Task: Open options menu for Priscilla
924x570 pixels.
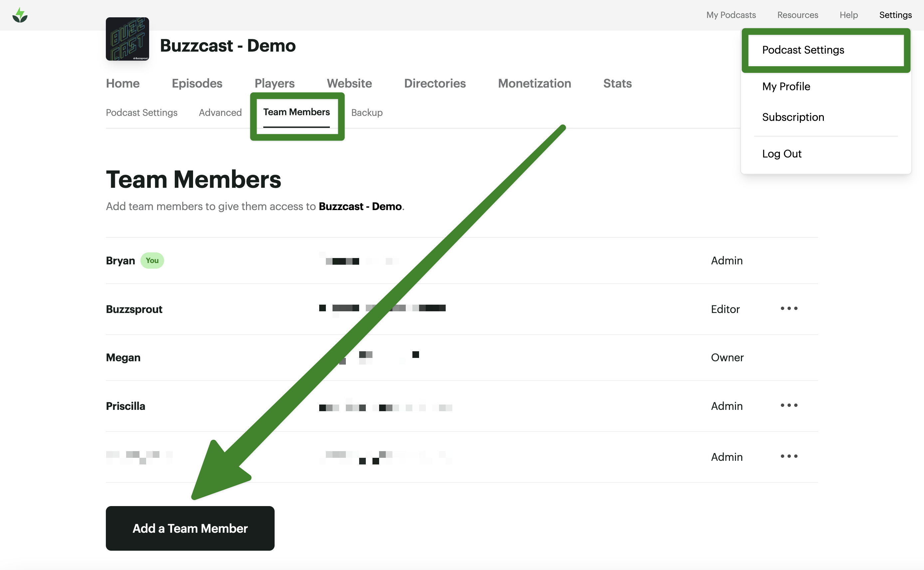Action: click(x=789, y=405)
